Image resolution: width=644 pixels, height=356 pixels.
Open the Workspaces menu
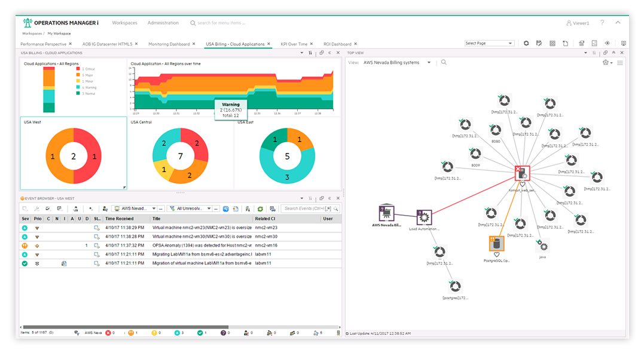click(x=124, y=23)
